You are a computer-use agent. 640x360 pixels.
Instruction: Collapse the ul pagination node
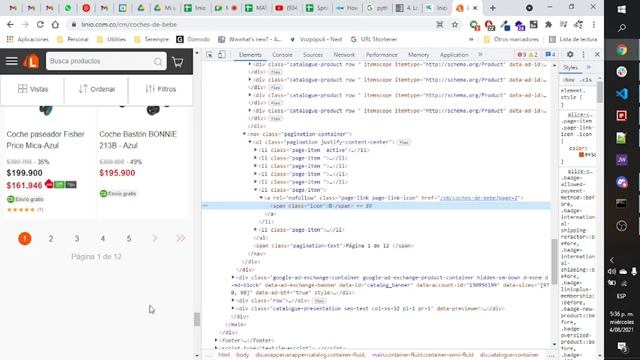[250, 142]
